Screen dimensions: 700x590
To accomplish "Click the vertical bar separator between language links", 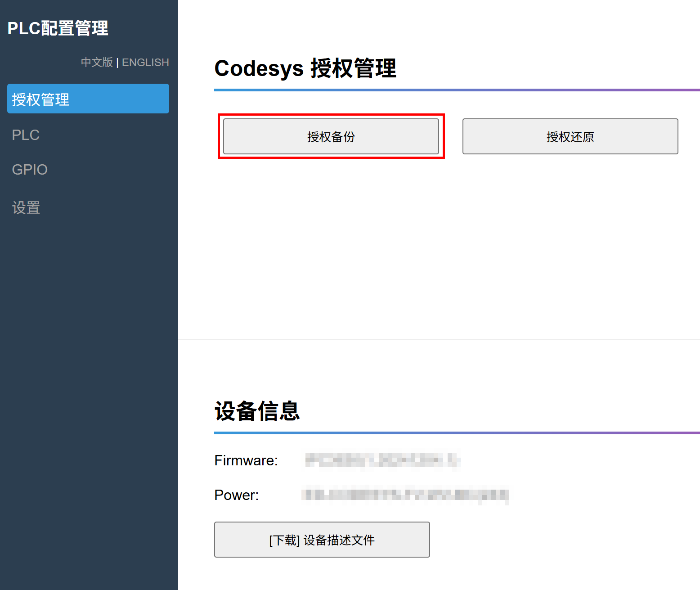I will pos(117,63).
